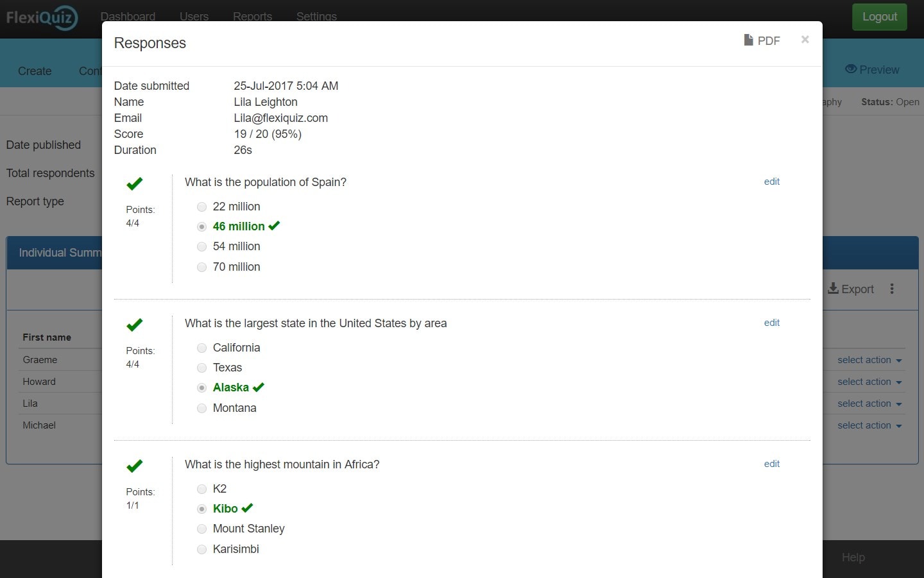Screen dimensions: 924x578
Task: Click green checkmark beside Africa mountain question
Action: [135, 466]
